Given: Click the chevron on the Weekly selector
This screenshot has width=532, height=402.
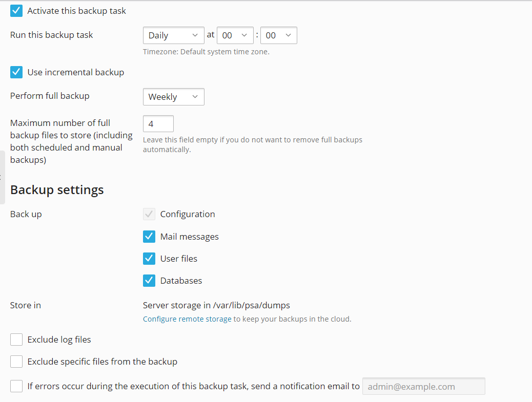Looking at the screenshot, I should click(x=195, y=96).
